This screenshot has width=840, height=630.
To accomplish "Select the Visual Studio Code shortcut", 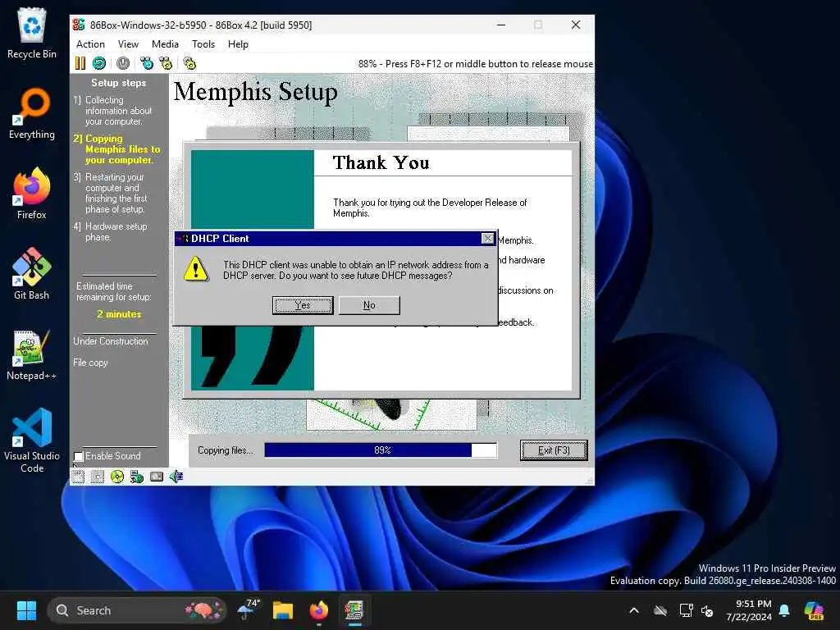I will tap(32, 441).
